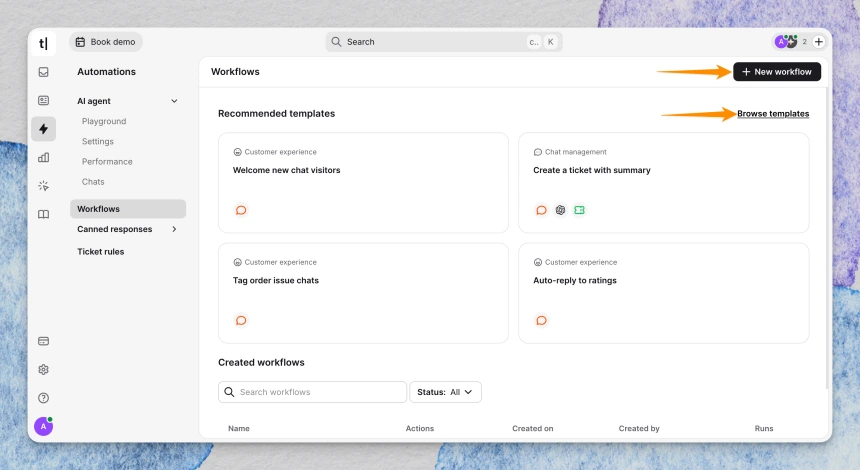Click the plus invite icon in top bar

(x=818, y=42)
